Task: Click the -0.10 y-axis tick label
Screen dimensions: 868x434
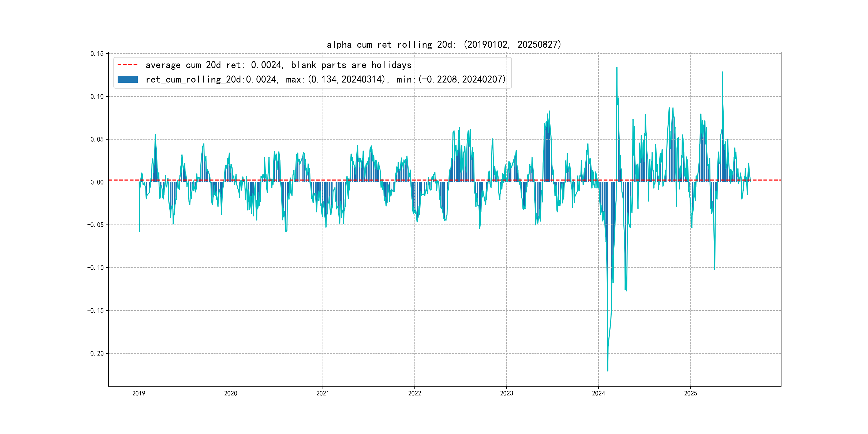Action: pos(95,268)
